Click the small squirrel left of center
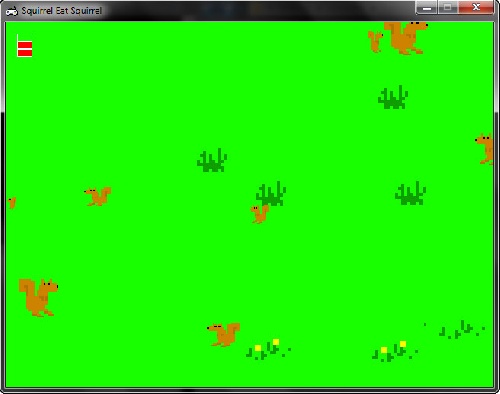 (98, 196)
